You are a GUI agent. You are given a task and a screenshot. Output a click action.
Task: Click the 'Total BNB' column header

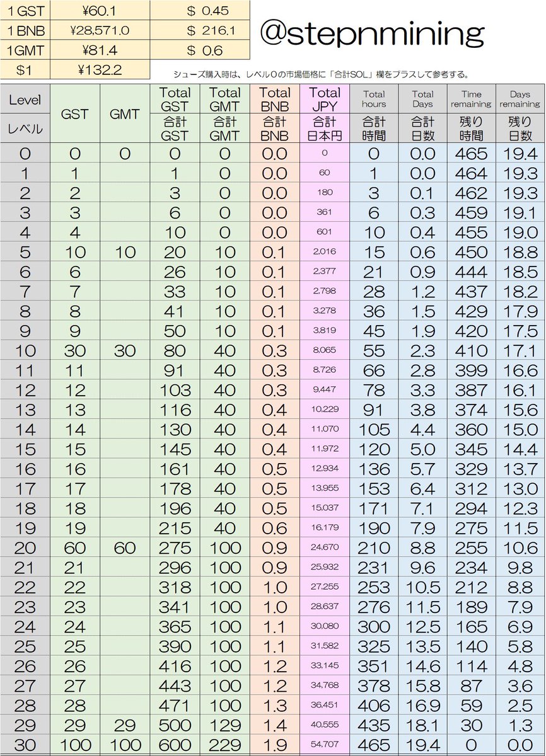275,99
